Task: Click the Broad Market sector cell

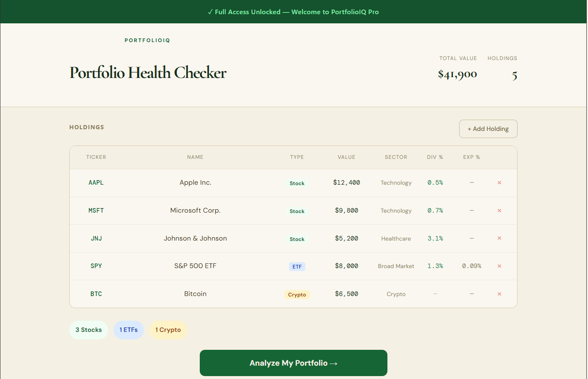Action: pyautogui.click(x=396, y=266)
